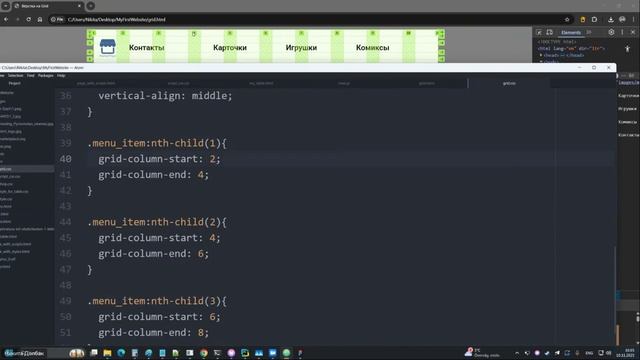Viewport: 640px width, 360px height.
Task: Open Microsoft Edge from the taskbar
Action: tap(121, 353)
